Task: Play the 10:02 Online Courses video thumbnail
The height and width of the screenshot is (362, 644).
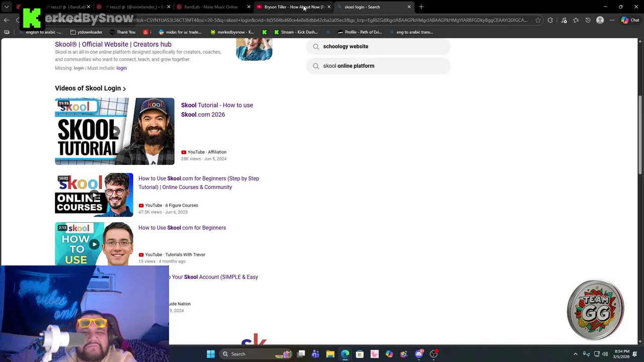Action: click(94, 195)
